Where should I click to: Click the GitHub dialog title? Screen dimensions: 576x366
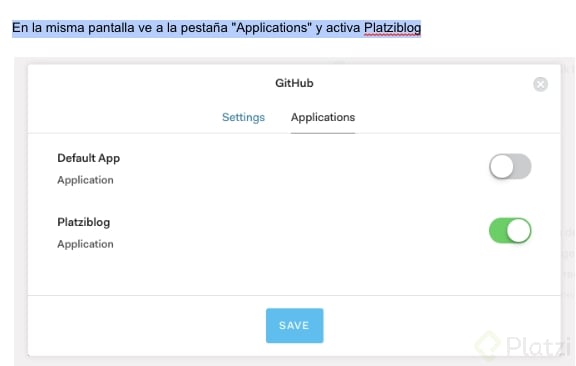pyautogui.click(x=294, y=83)
